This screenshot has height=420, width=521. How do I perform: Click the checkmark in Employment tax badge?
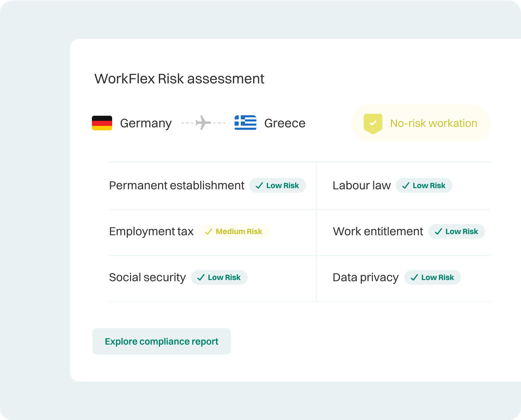pyautogui.click(x=208, y=232)
